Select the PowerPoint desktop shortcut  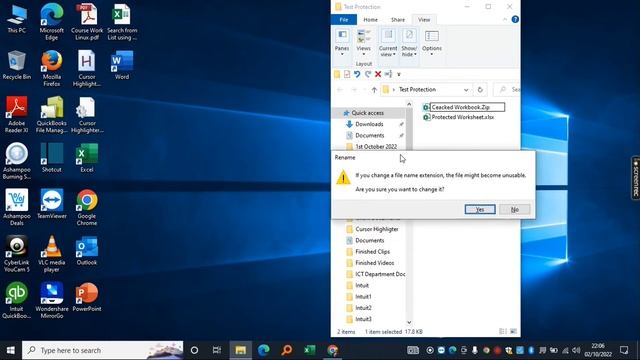pos(87,297)
